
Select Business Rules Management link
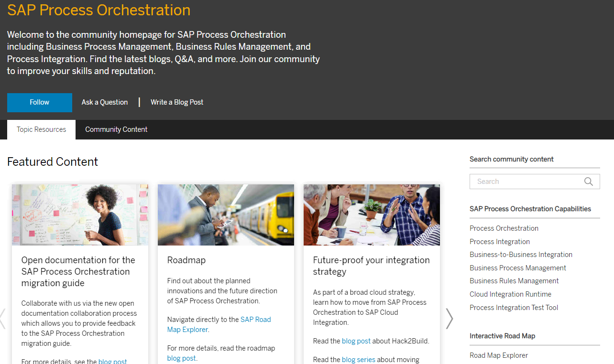(514, 281)
